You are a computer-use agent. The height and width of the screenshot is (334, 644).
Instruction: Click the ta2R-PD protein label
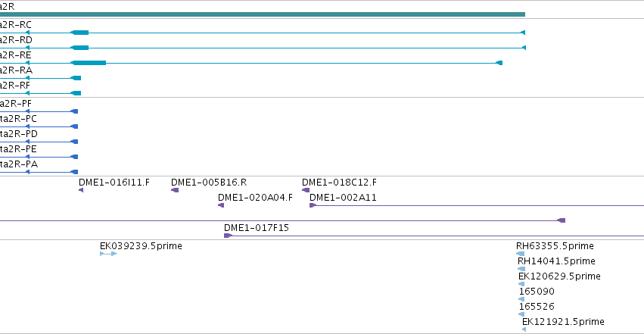[19, 134]
